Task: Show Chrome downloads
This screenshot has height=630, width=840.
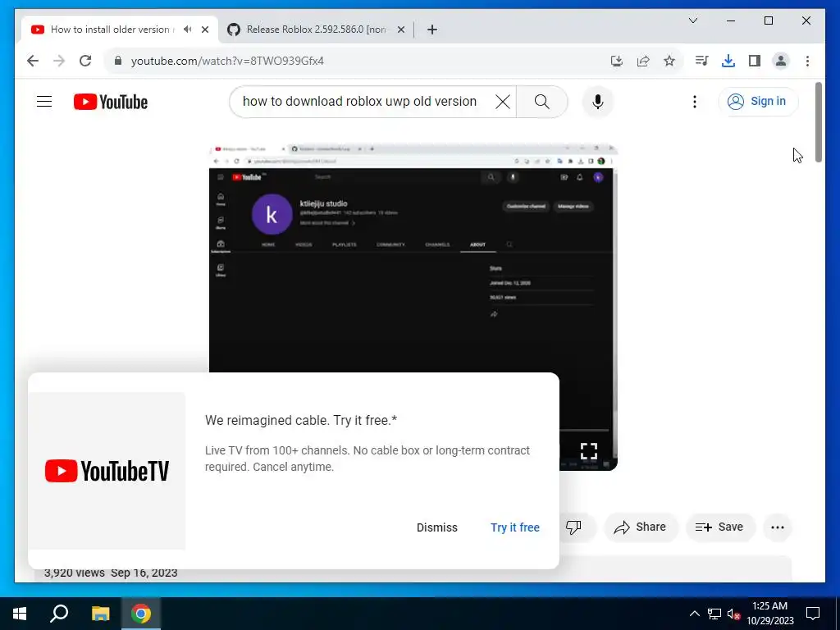Action: coord(728,61)
